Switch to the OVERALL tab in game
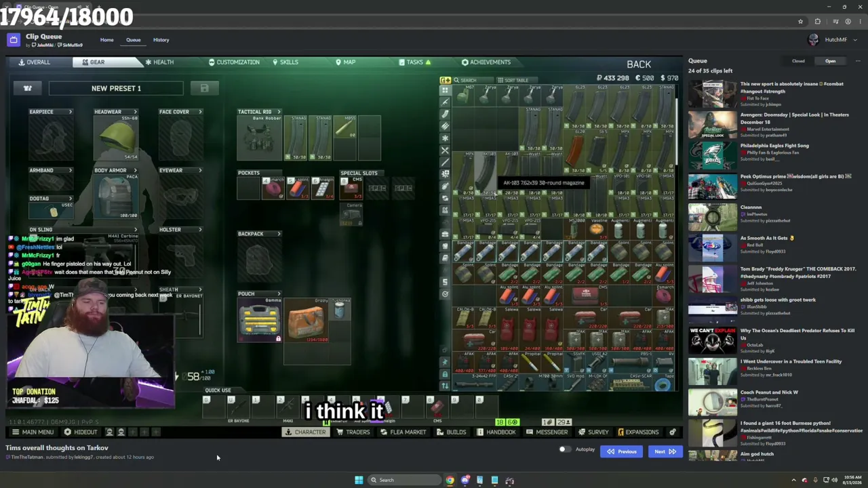 point(34,62)
